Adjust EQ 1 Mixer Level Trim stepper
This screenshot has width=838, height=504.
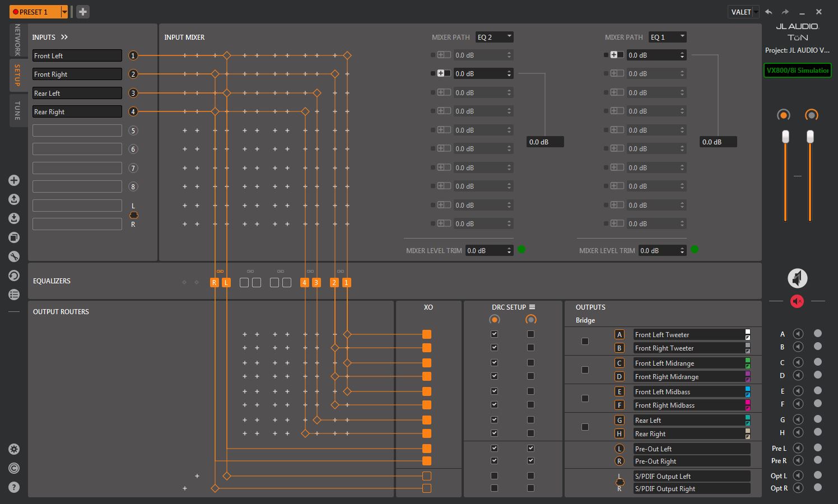tap(682, 250)
